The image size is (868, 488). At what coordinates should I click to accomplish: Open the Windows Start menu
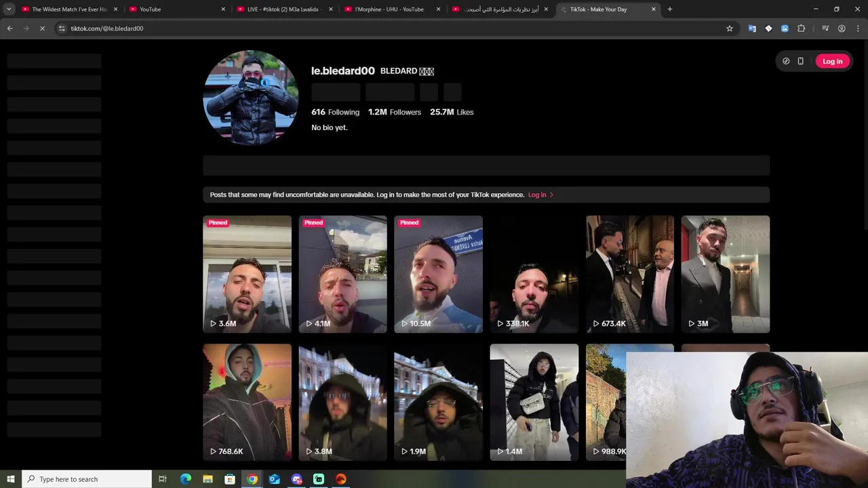pos(11,479)
